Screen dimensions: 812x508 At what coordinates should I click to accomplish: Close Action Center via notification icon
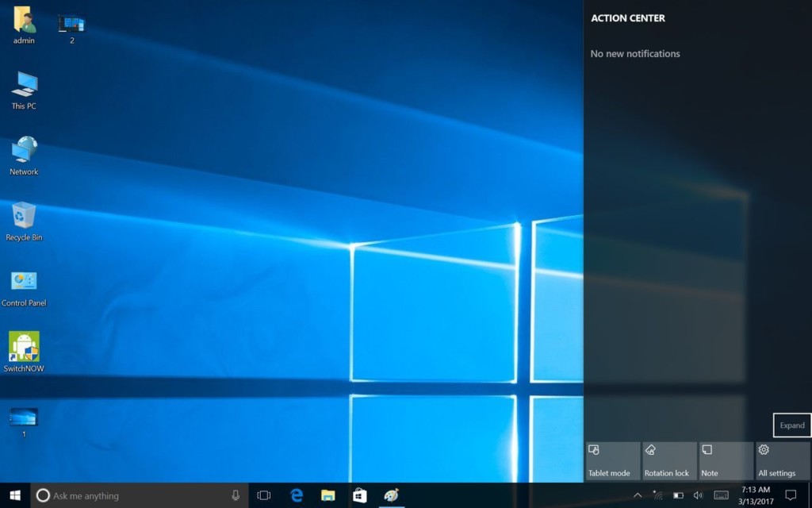click(x=790, y=495)
